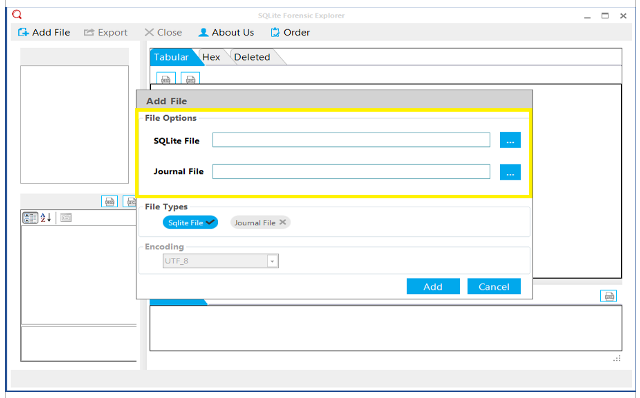Browse for the SQLite file
This screenshot has width=640, height=398.
click(x=510, y=140)
